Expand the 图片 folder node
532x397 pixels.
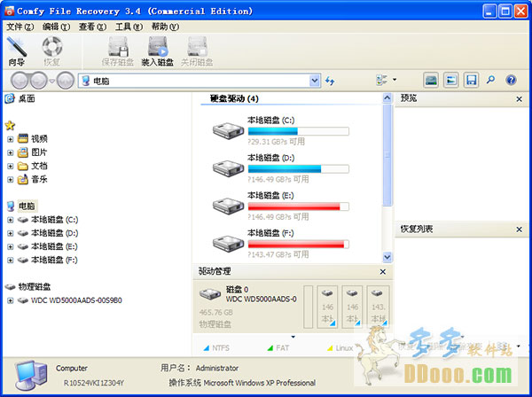tap(10, 152)
